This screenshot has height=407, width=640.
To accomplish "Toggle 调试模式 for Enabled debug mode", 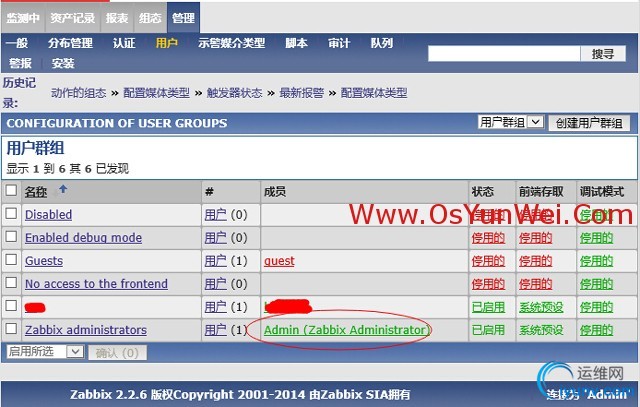I will pyautogui.click(x=597, y=238).
